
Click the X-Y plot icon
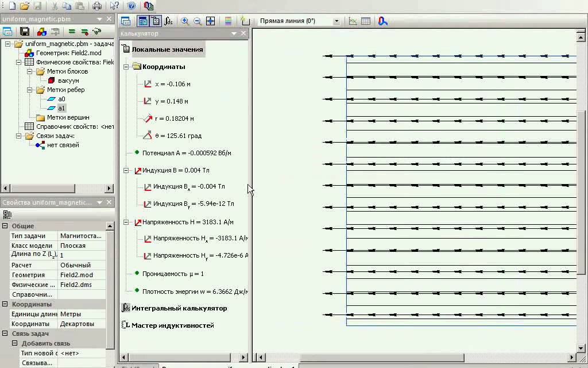point(353,21)
